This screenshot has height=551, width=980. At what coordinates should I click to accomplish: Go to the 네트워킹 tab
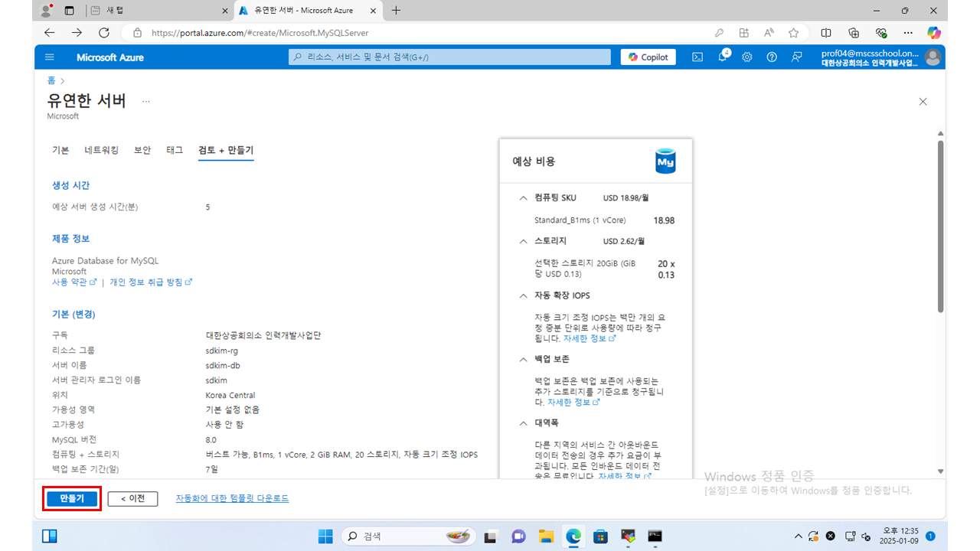102,150
